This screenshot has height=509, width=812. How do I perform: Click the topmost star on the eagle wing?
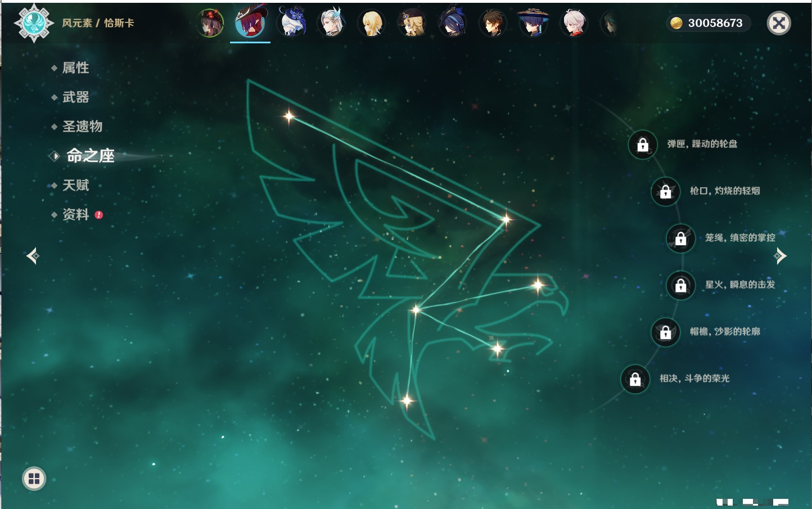289,116
